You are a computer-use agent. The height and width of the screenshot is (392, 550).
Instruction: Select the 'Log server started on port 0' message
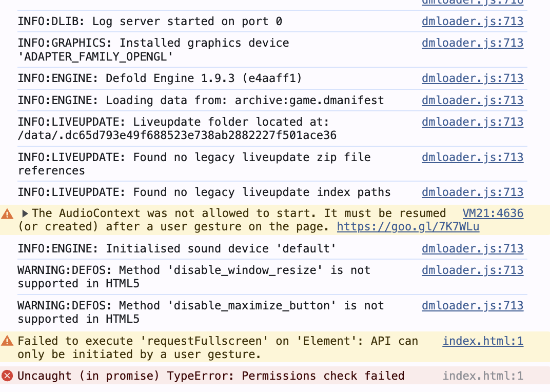[x=150, y=22]
